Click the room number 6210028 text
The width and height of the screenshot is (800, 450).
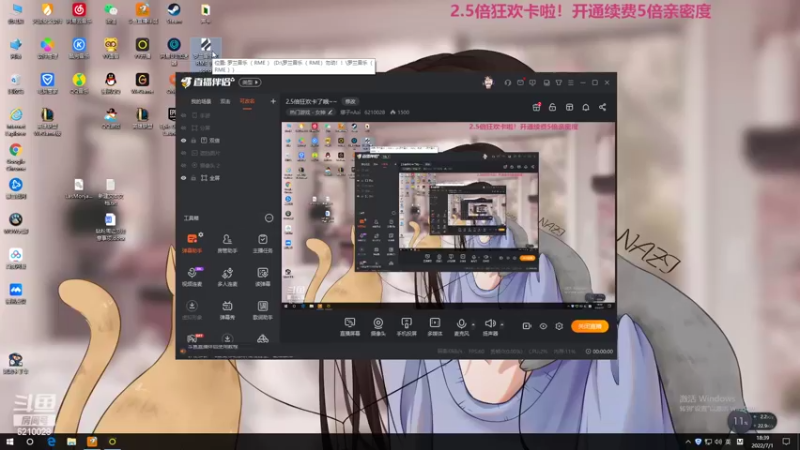tap(374, 112)
